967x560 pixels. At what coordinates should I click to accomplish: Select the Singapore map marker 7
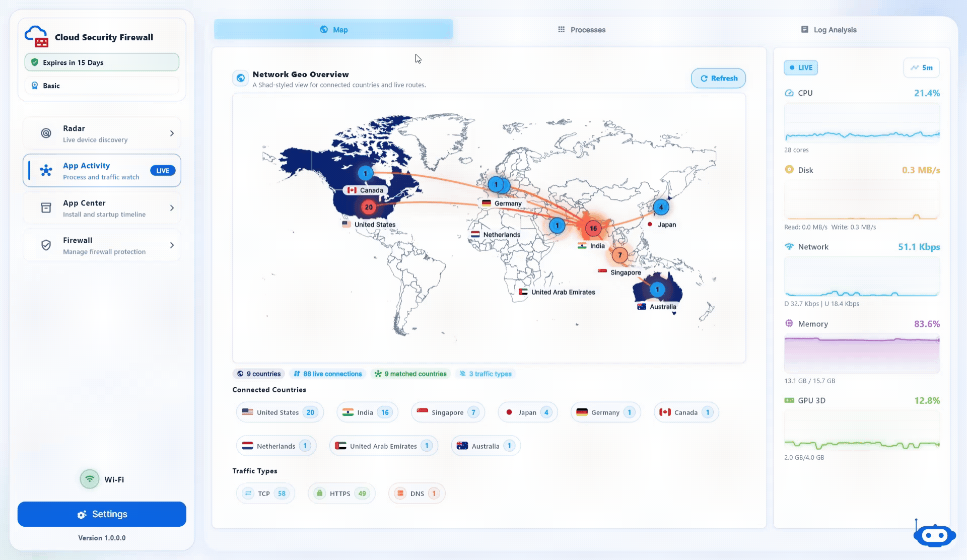[620, 255]
